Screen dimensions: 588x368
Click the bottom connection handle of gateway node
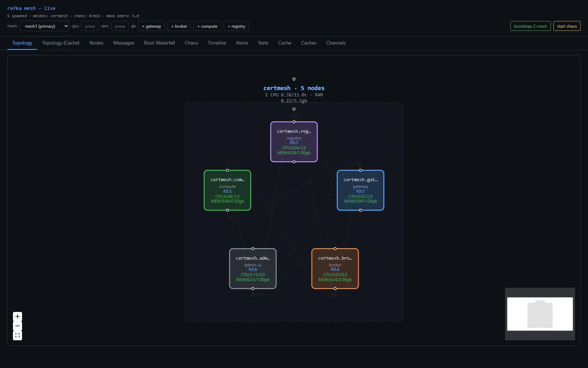(x=360, y=210)
